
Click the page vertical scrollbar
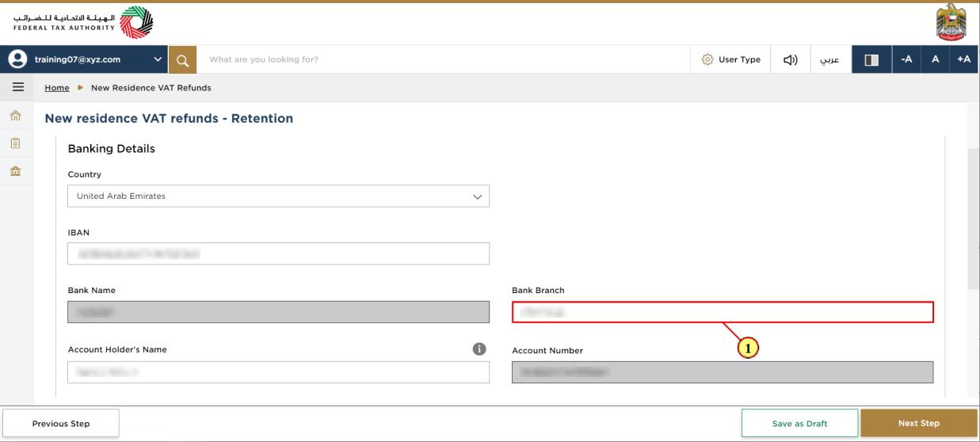[973, 218]
